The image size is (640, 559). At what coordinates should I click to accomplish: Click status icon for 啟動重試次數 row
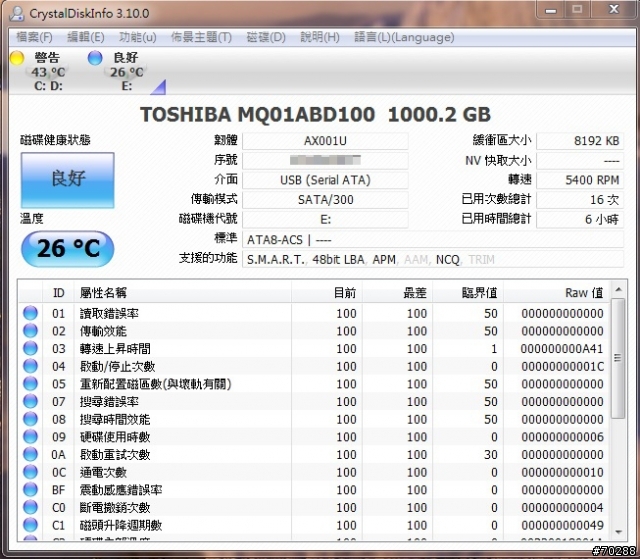click(x=30, y=454)
